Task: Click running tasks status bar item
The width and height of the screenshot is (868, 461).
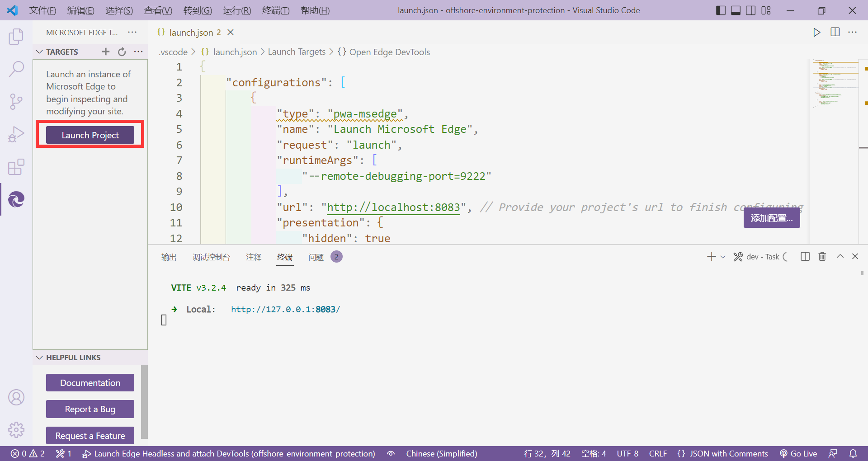Action: pyautogui.click(x=63, y=453)
